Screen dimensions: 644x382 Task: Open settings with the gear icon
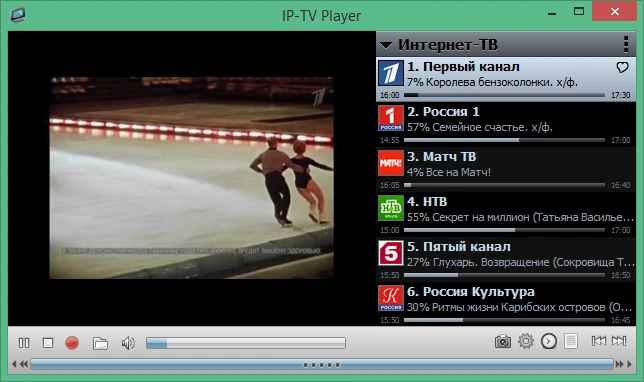click(x=526, y=341)
